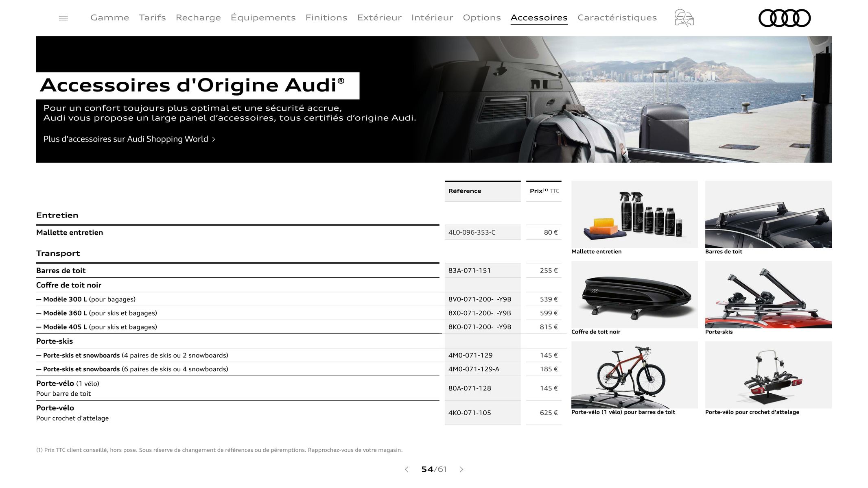Click reference 4M0-071-129

pyautogui.click(x=470, y=355)
